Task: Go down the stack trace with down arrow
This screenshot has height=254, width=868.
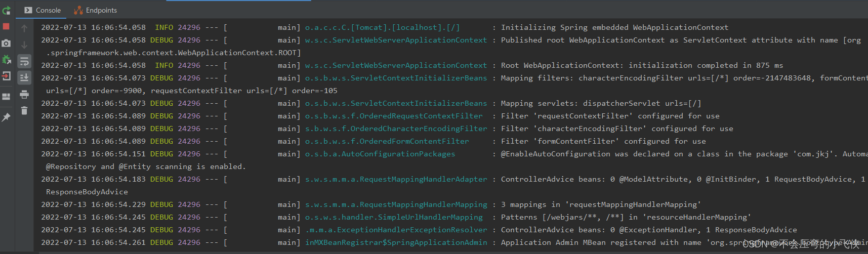Action: coord(24,45)
